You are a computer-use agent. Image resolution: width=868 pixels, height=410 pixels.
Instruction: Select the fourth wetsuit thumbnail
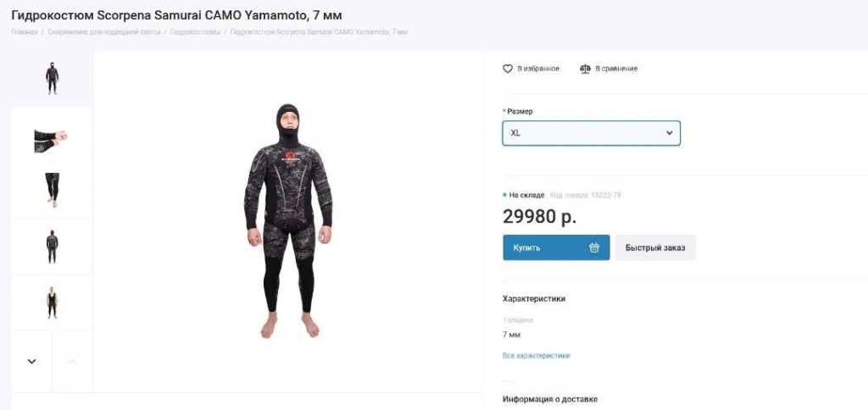[52, 247]
